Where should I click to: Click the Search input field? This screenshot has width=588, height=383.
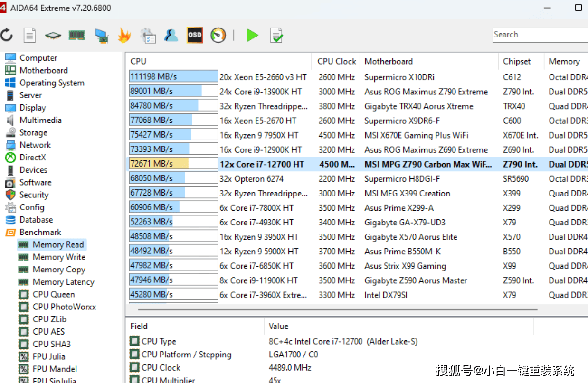click(540, 35)
